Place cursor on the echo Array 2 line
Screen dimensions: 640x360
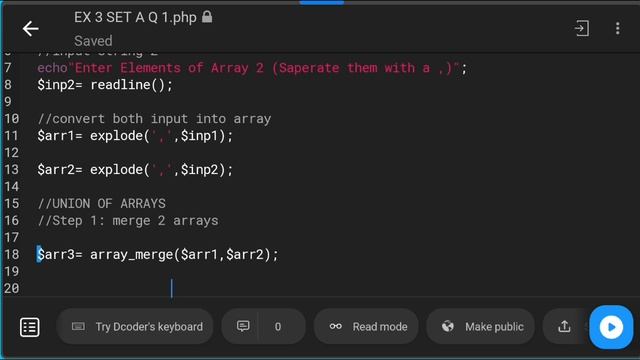coord(252,68)
